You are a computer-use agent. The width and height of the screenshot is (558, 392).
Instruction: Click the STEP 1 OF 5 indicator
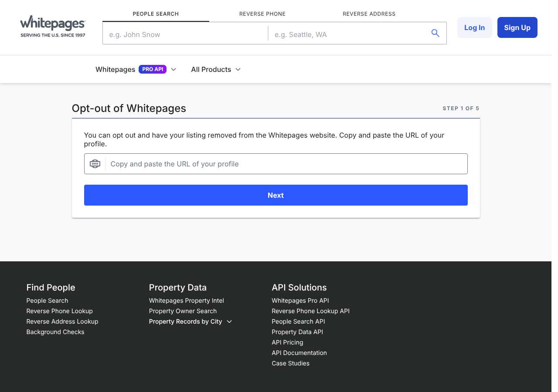click(x=461, y=108)
